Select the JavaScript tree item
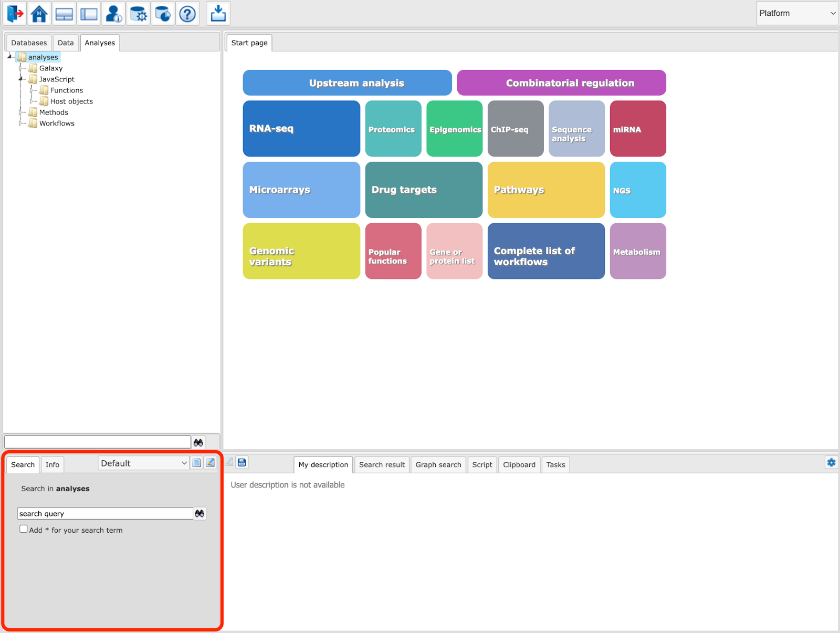The width and height of the screenshot is (840, 633). [57, 79]
